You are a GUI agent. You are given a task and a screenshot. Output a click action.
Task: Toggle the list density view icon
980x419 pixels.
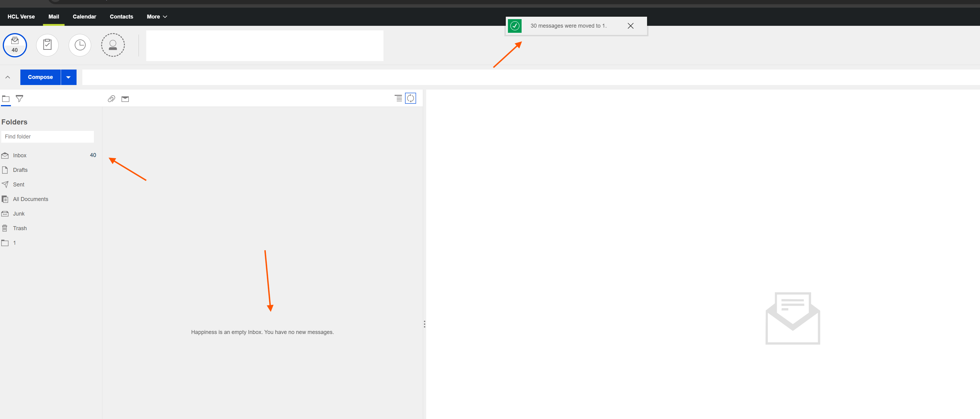click(x=398, y=98)
